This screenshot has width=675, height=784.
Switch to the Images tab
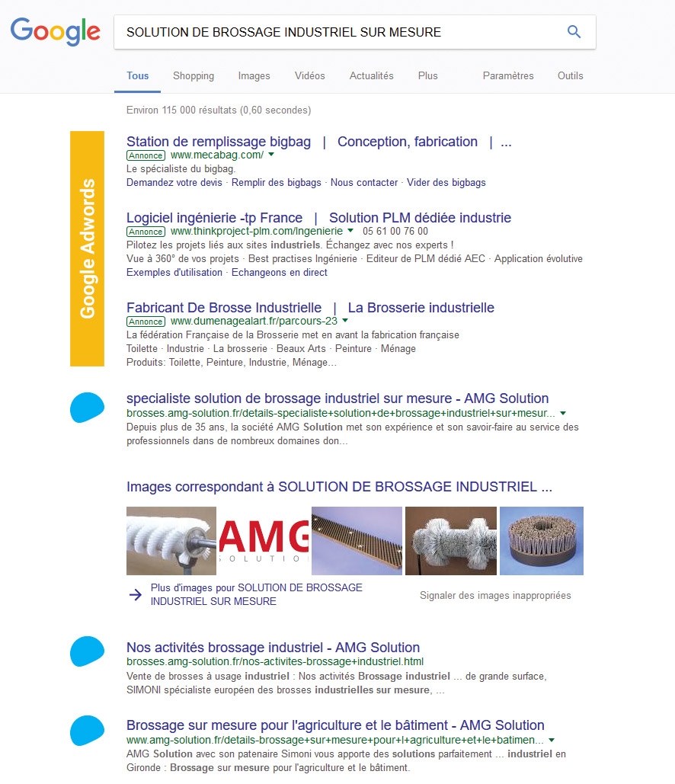[x=254, y=76]
